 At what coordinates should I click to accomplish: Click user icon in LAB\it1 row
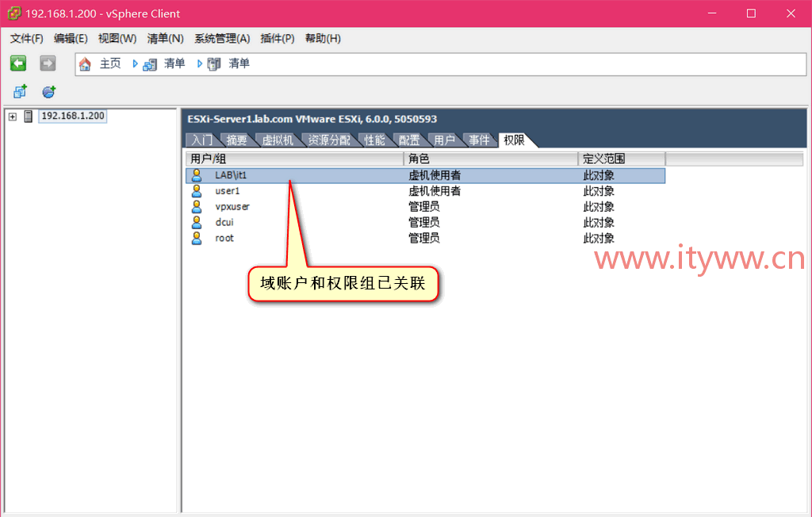point(197,175)
